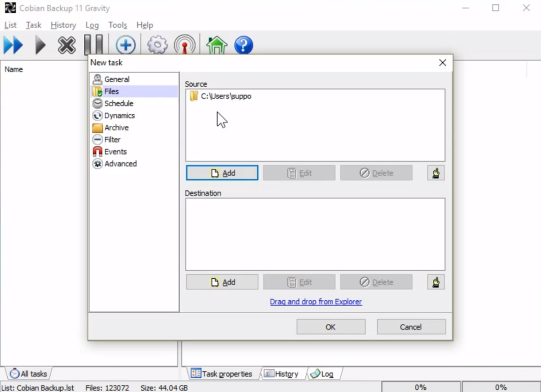Click status text List: Cobian Backup.lst
Viewport: 541px width, 392px height.
pos(38,388)
